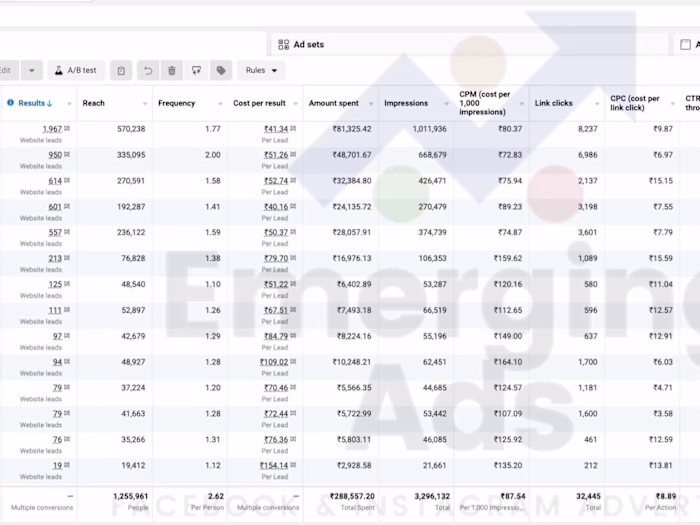This screenshot has height=525, width=700.
Task: Click the attribution icon beside 125
Action: pos(67,283)
